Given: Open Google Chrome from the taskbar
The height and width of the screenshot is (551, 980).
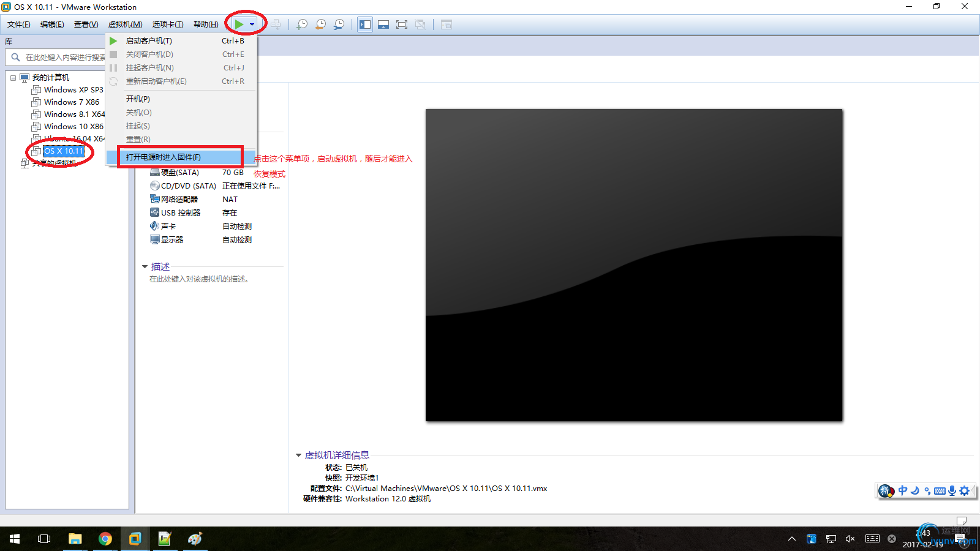Looking at the screenshot, I should pyautogui.click(x=105, y=539).
